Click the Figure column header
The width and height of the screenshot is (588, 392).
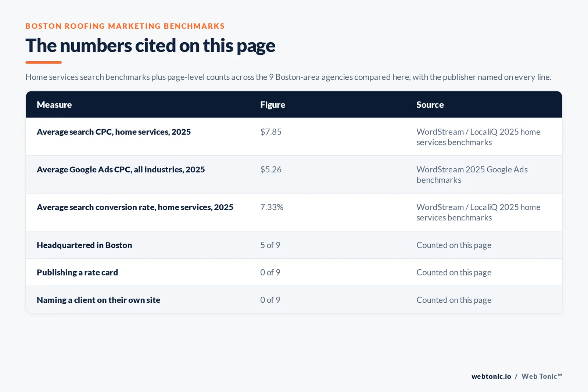click(273, 105)
